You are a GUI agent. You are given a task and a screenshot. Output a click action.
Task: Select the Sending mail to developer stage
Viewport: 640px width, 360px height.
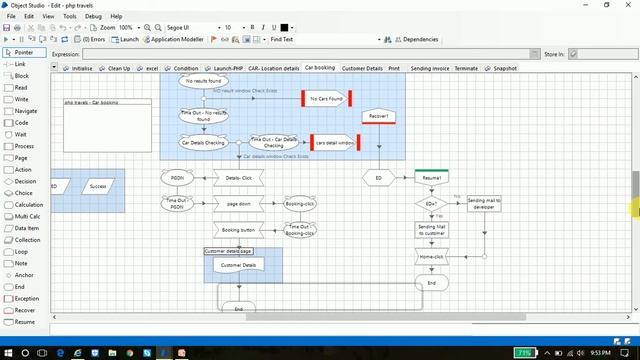[484, 204]
